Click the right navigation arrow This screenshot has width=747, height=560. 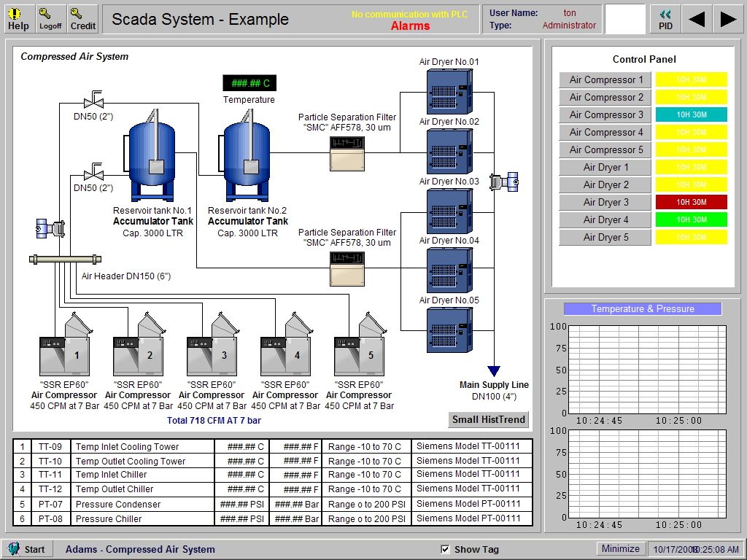click(x=729, y=17)
